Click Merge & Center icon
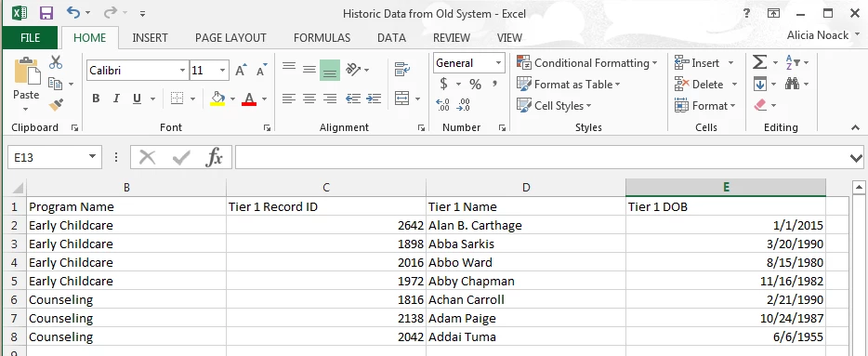This screenshot has width=868, height=356. [x=401, y=99]
